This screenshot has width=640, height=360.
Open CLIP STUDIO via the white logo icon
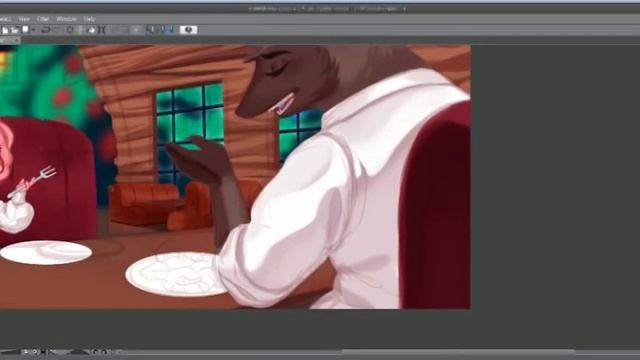(x=188, y=30)
